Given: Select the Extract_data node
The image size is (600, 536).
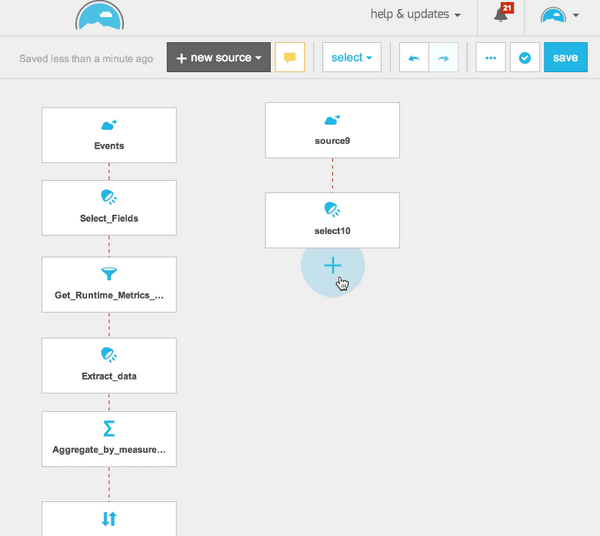Looking at the screenshot, I should (109, 365).
